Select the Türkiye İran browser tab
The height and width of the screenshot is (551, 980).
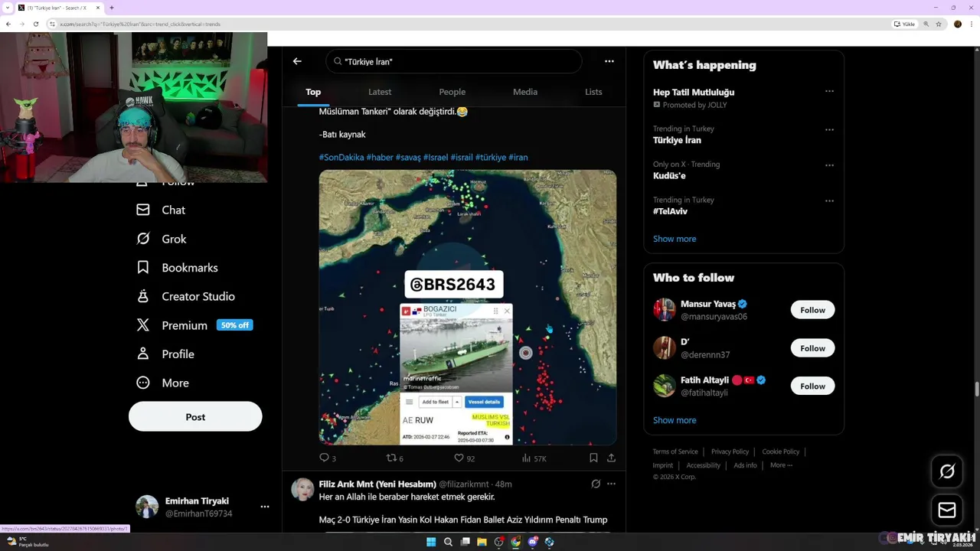pyautogui.click(x=60, y=8)
